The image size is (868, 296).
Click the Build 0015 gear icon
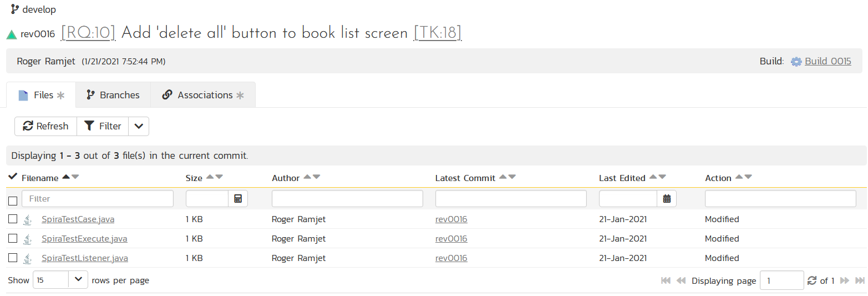click(796, 62)
